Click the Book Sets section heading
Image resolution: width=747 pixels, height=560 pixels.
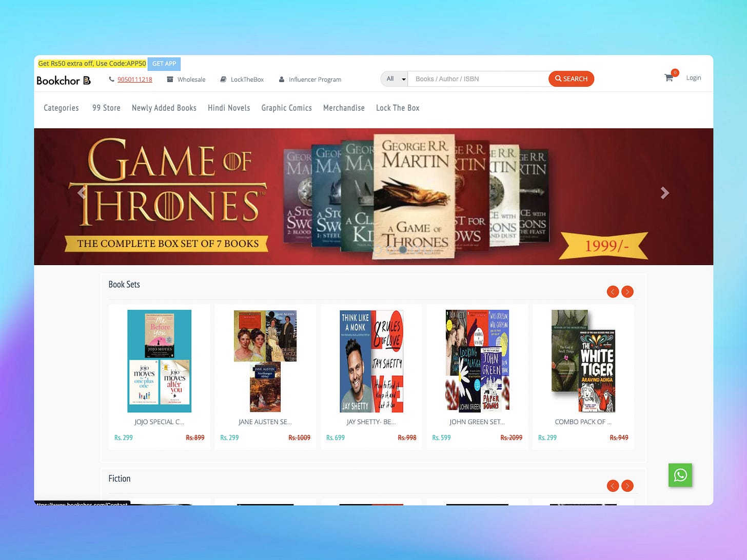(x=124, y=285)
